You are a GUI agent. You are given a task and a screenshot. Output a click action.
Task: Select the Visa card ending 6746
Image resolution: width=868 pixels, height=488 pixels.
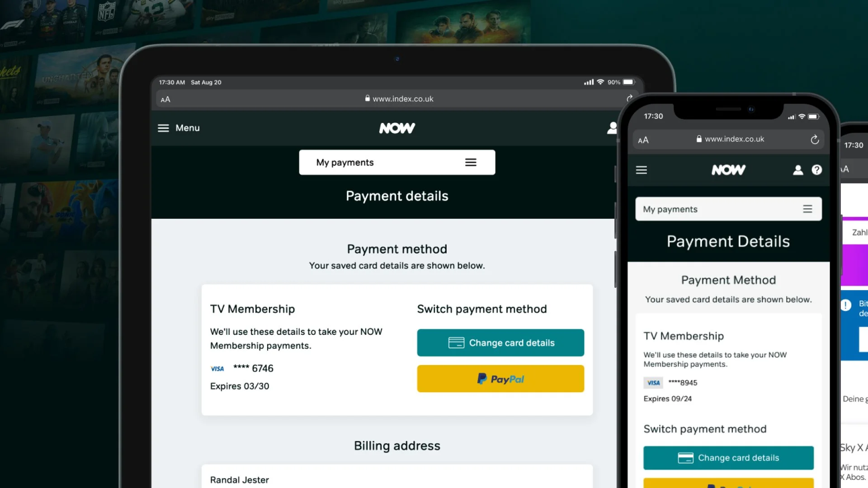pos(242,369)
